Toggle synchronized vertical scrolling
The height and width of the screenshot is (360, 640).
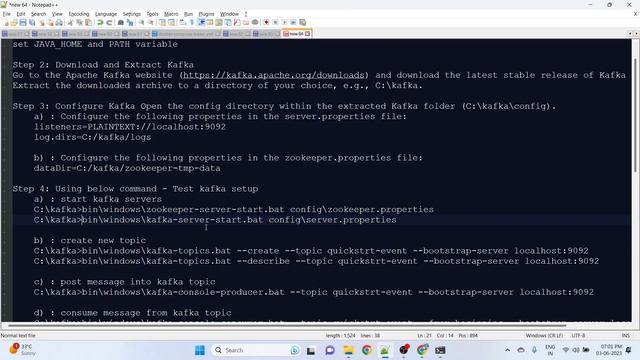click(162, 22)
